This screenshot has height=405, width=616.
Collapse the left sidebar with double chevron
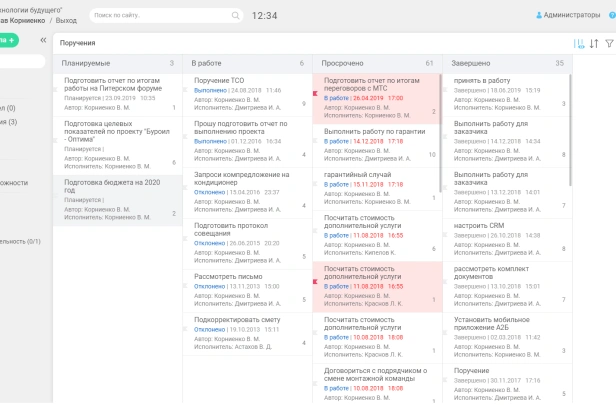[x=43, y=40]
